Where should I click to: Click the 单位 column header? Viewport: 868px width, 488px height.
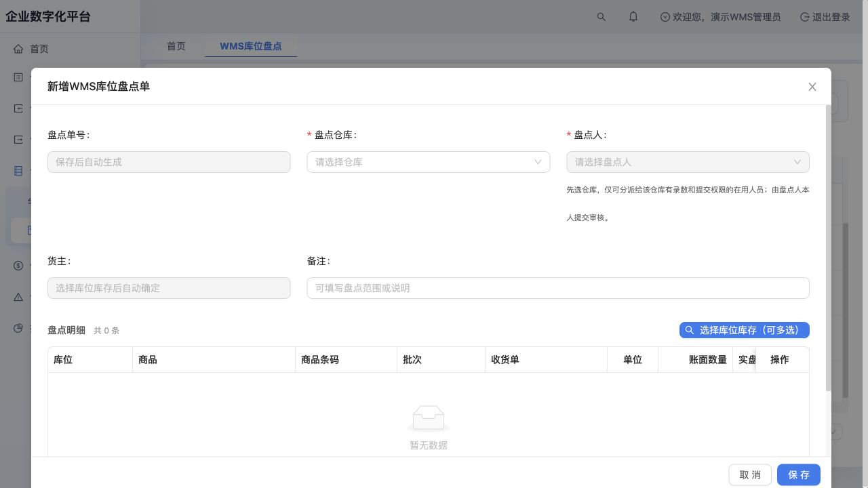(x=633, y=360)
